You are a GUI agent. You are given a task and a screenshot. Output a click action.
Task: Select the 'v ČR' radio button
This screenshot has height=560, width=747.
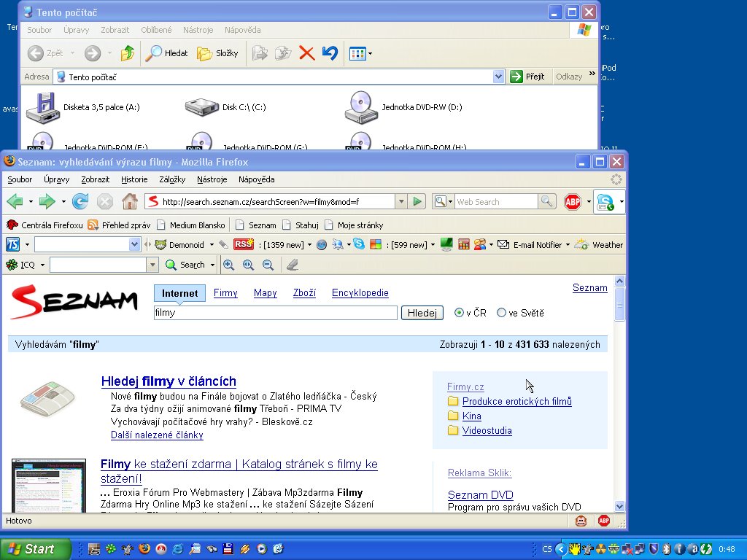click(459, 313)
